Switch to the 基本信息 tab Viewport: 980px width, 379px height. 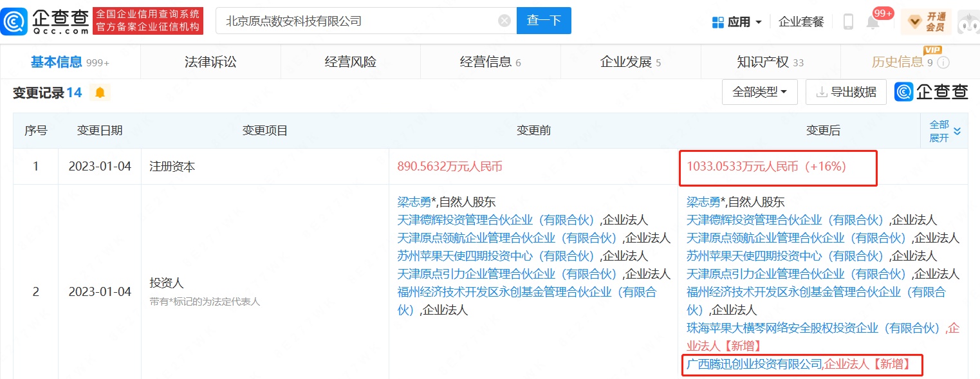point(70,62)
